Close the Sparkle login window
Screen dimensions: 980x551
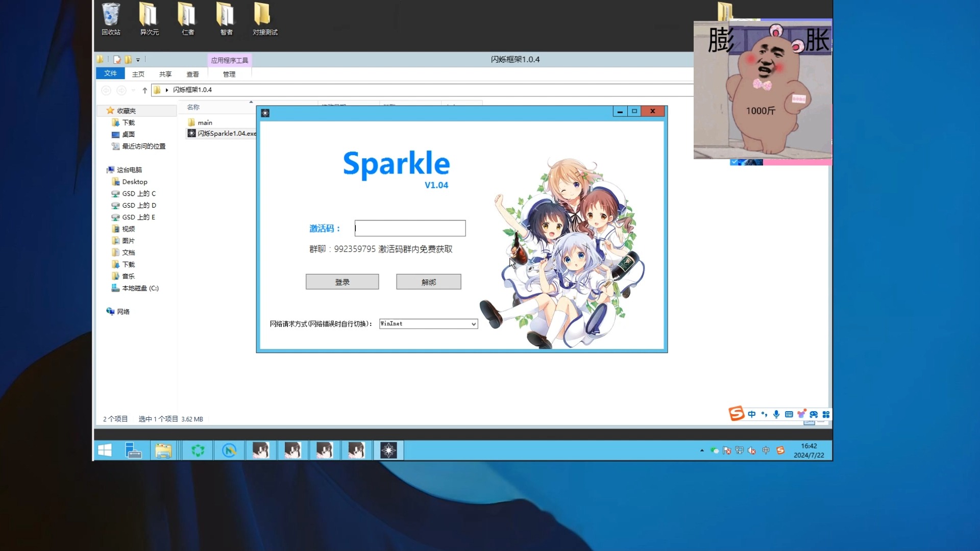tap(652, 111)
